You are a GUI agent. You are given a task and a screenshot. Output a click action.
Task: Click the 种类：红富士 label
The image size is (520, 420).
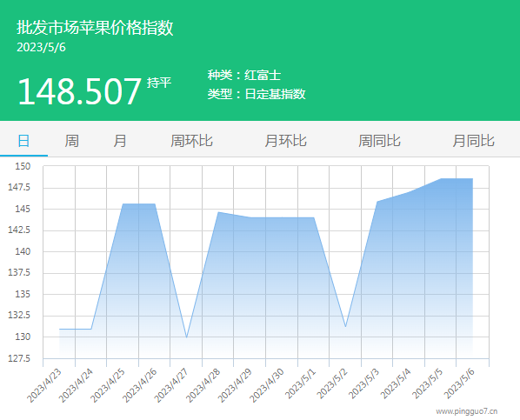coord(244,75)
